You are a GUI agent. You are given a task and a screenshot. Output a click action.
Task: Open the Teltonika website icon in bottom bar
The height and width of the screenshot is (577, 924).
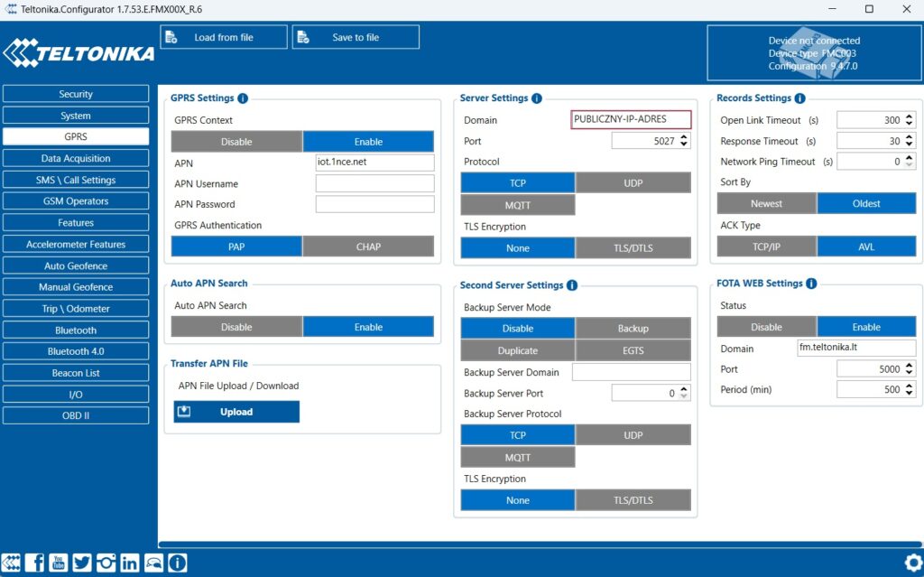(11, 563)
